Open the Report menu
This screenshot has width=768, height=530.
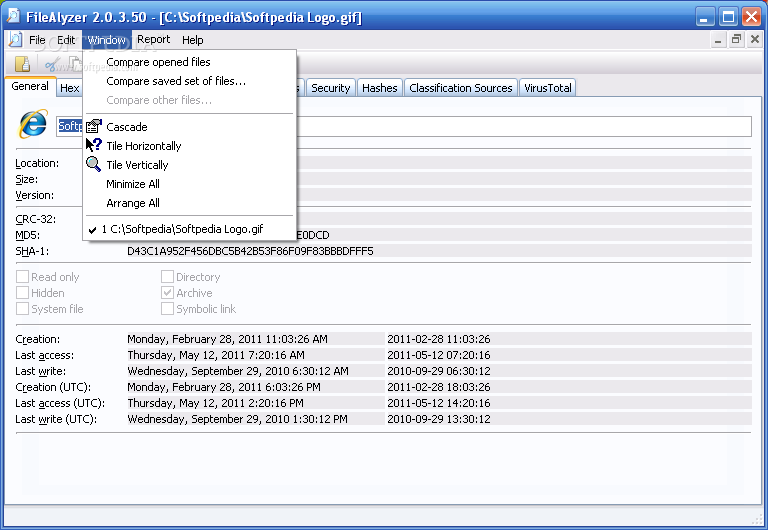coord(153,40)
